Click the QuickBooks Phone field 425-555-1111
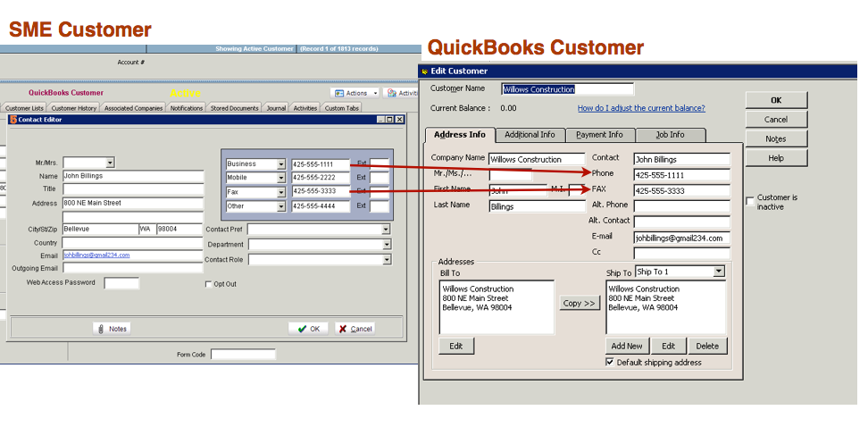868x427 pixels. click(682, 175)
